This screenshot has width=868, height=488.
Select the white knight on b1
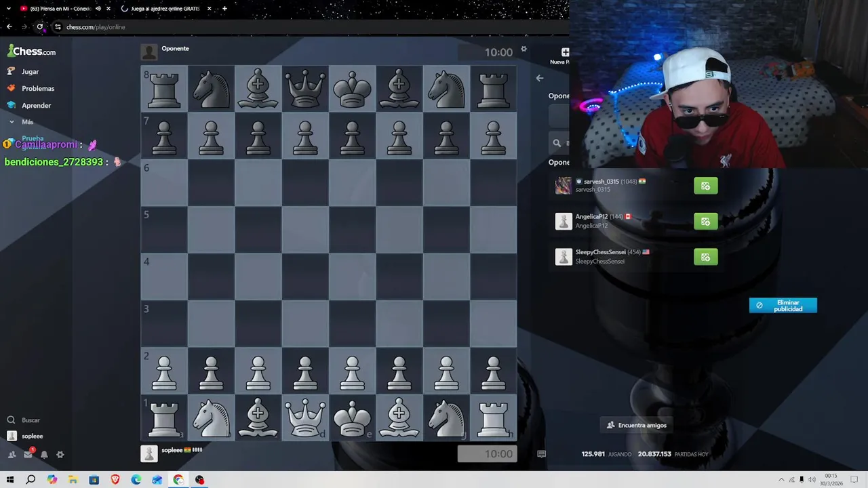coord(211,418)
